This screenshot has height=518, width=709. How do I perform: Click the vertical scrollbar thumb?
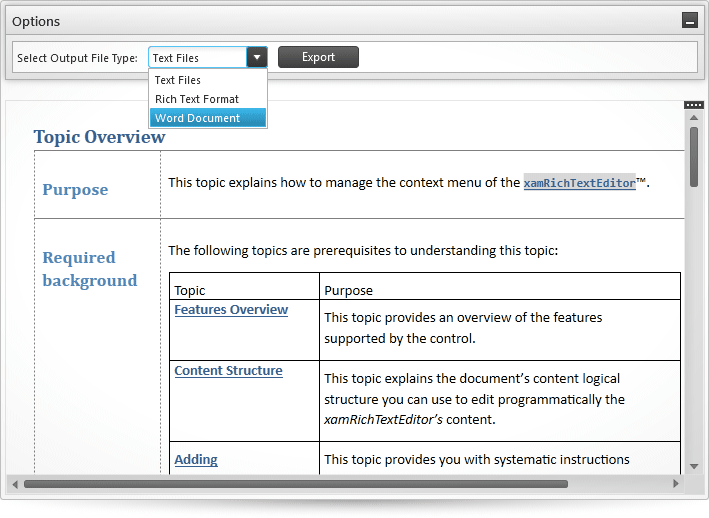pyautogui.click(x=694, y=157)
